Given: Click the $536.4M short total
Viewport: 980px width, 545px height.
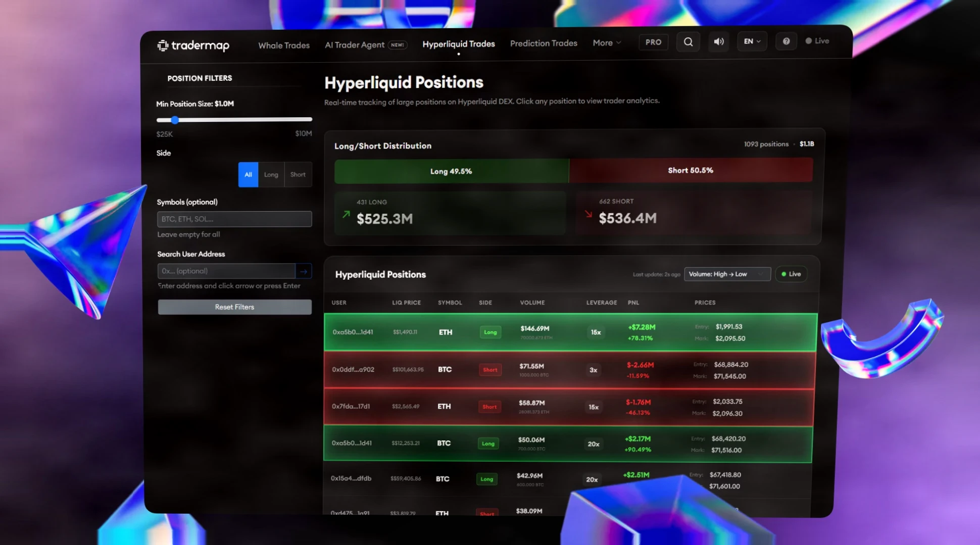Looking at the screenshot, I should click(x=628, y=218).
